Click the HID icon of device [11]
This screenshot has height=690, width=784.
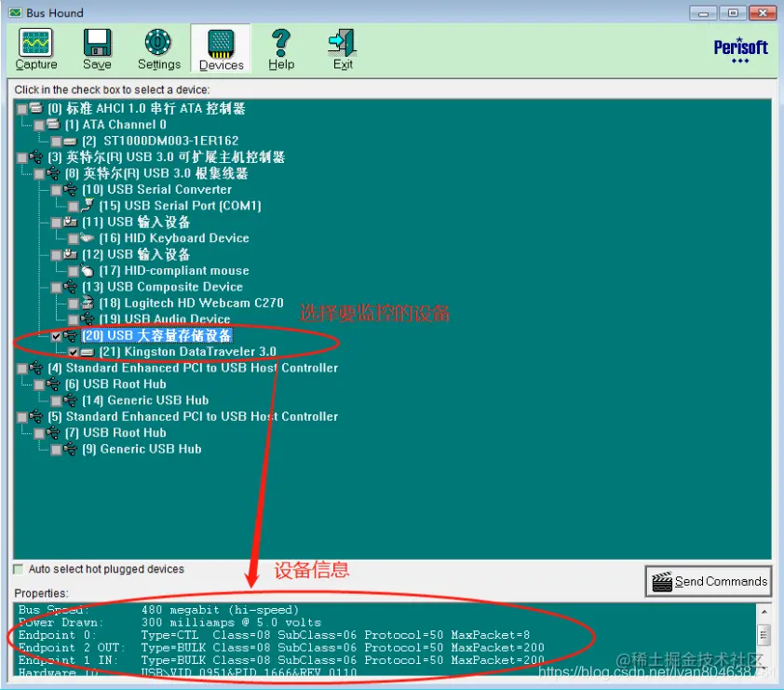coord(71,222)
